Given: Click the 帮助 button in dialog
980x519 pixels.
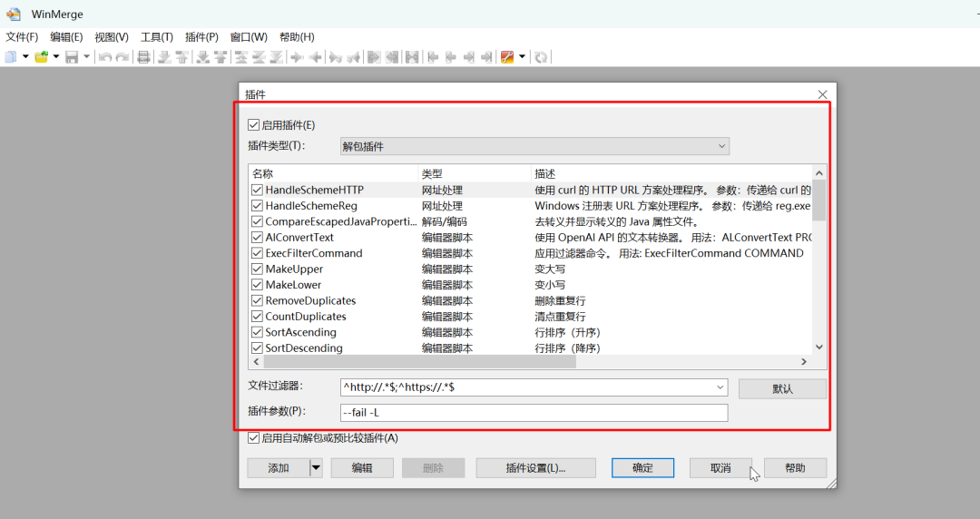Looking at the screenshot, I should 795,467.
